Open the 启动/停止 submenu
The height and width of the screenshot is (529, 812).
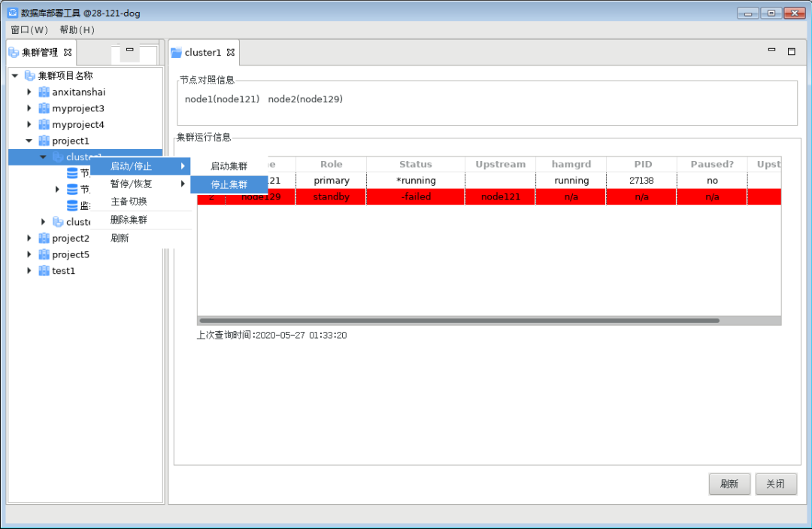[141, 166]
